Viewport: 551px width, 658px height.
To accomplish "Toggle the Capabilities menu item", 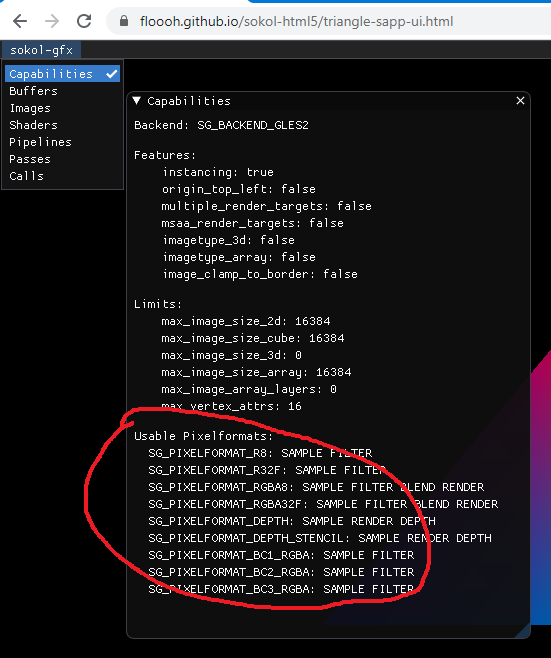I will [63, 74].
